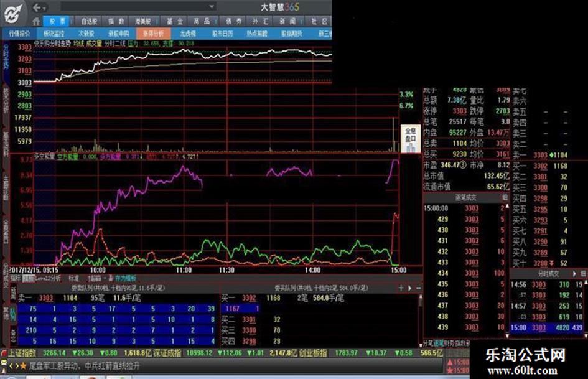Switch to the 外汇 tab

(261, 21)
